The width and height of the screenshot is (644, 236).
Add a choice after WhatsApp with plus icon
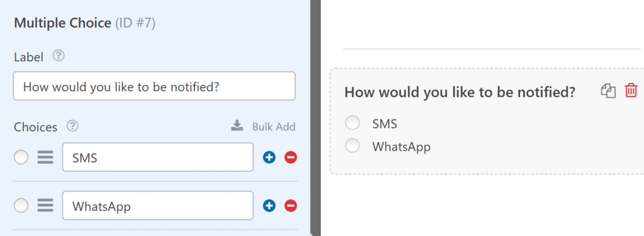(269, 206)
